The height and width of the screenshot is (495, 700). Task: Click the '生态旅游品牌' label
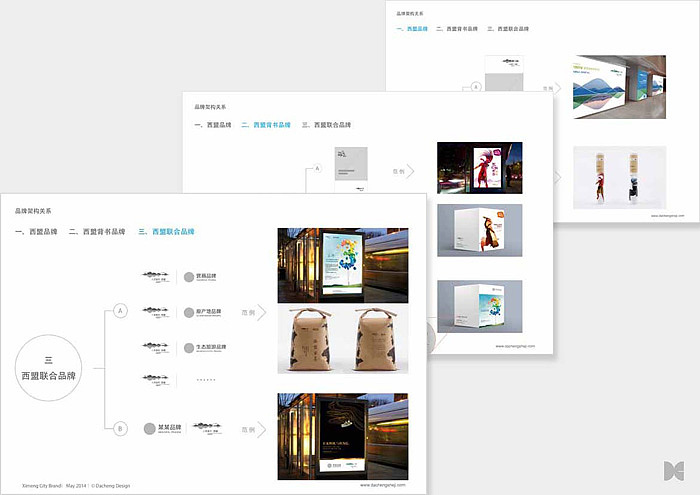(211, 347)
